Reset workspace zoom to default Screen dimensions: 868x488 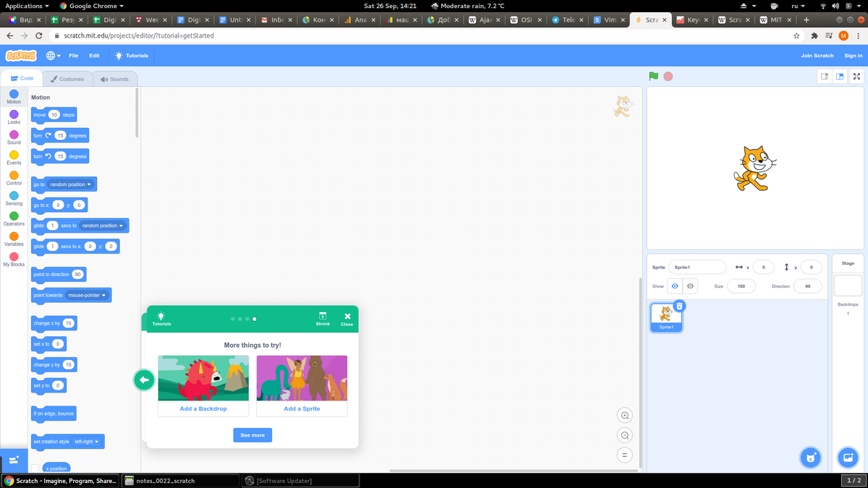(624, 455)
